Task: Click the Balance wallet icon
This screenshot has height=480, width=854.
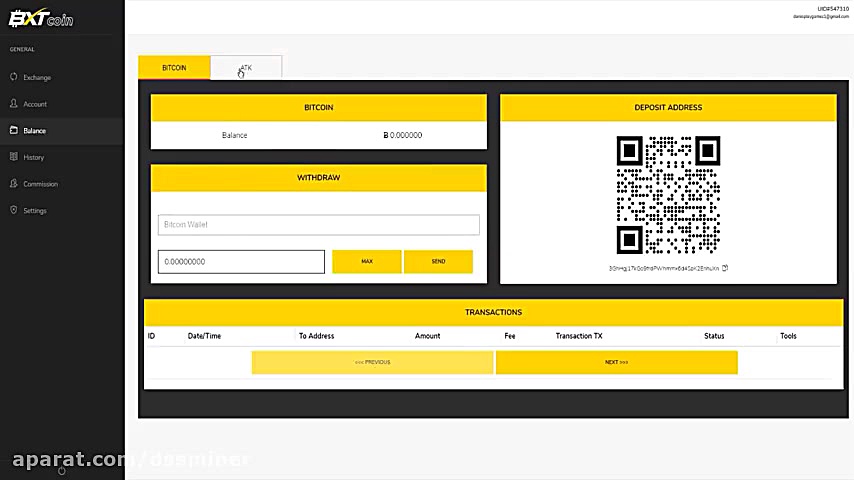Action: [14, 130]
